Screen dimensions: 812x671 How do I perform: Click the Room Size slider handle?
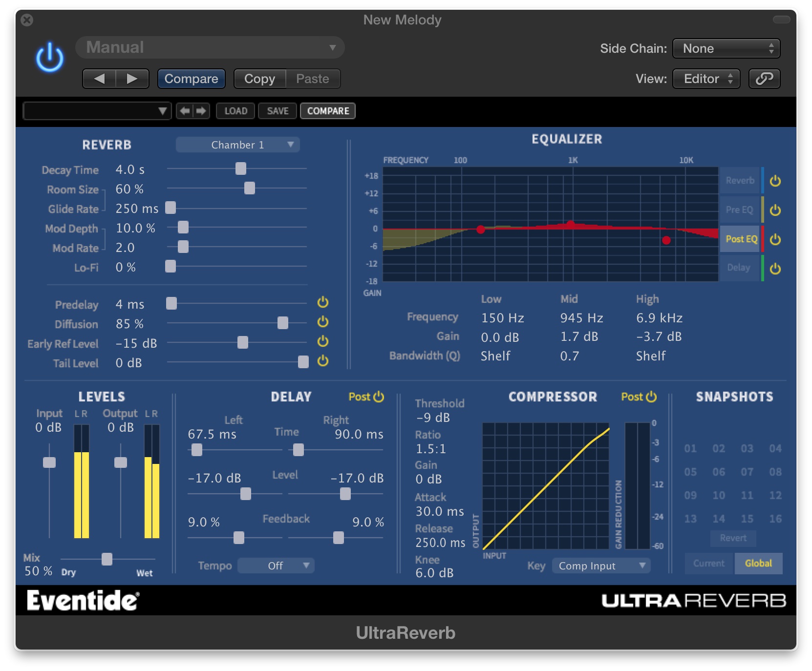point(250,188)
